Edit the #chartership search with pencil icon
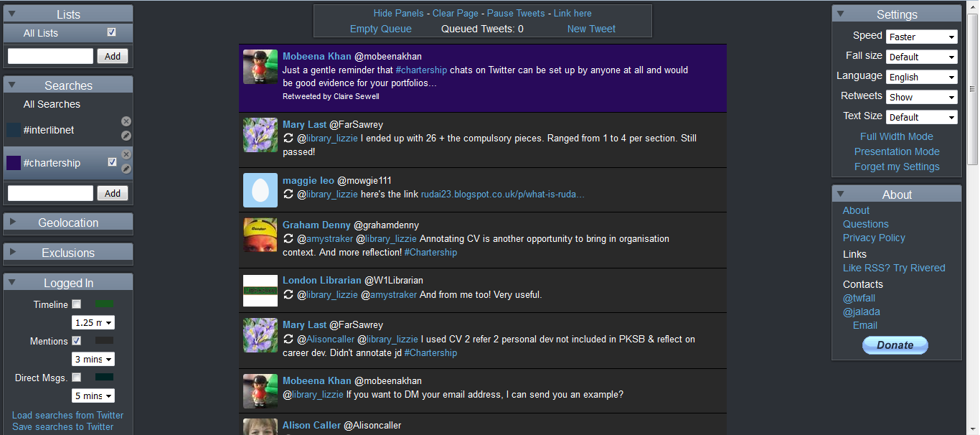The height and width of the screenshot is (435, 980). click(x=126, y=169)
